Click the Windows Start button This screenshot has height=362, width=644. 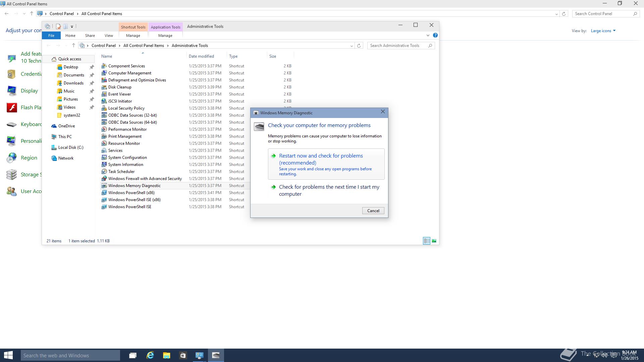[8, 355]
